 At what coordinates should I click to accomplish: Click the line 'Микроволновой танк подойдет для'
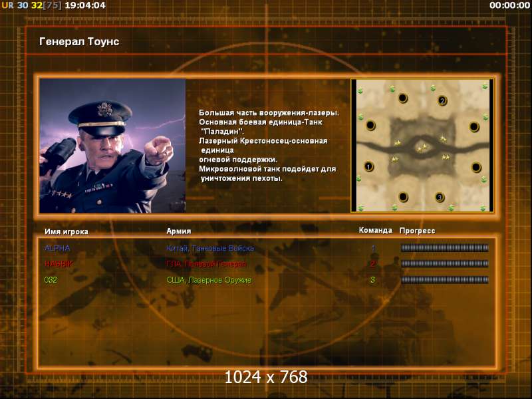[267, 169]
